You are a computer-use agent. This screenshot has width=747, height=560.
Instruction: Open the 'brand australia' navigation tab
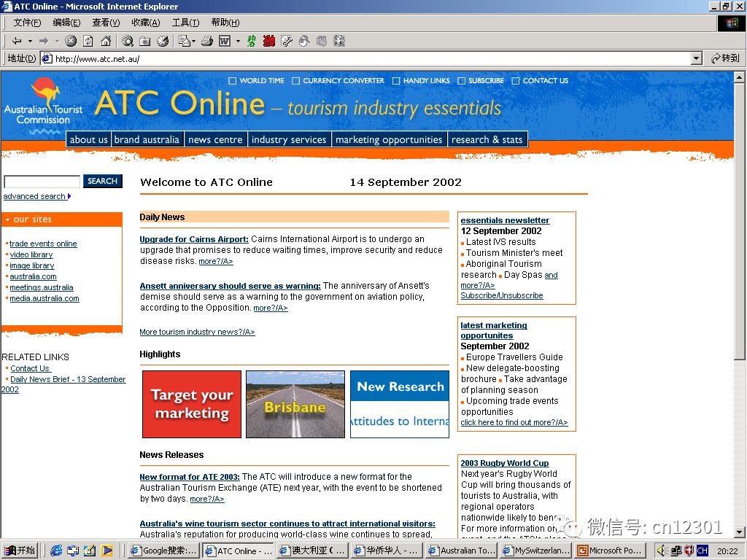(147, 139)
